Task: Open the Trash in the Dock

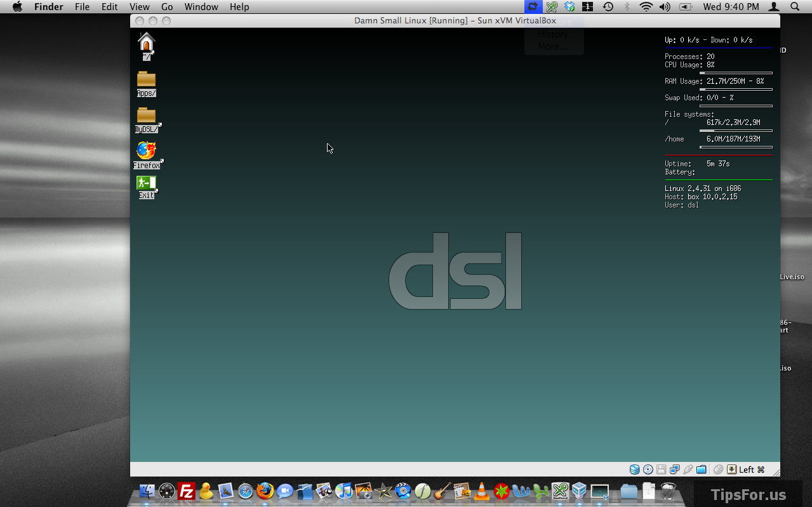Action: (668, 491)
